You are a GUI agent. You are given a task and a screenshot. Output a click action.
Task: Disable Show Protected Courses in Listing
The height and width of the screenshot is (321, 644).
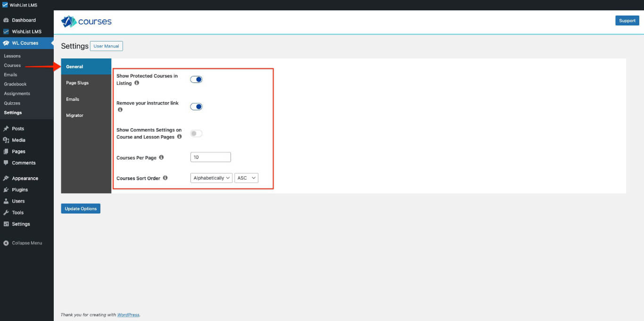(196, 79)
